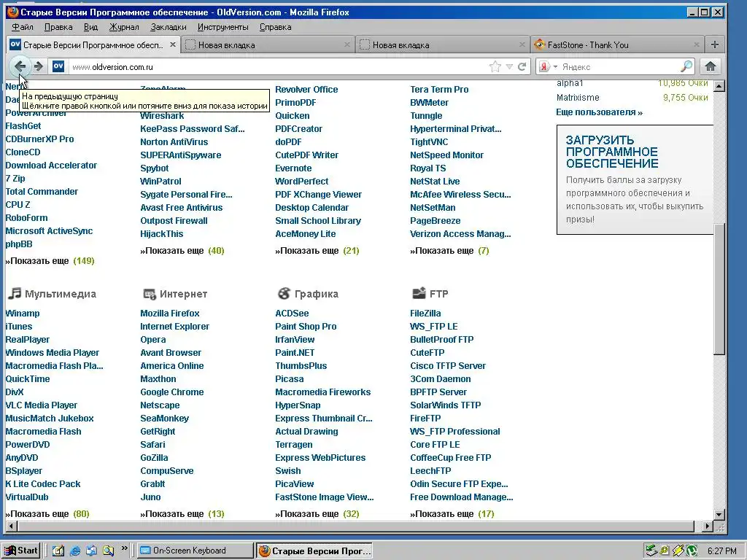Screen dimensions: 747x560
Task: Open the Справка menu
Action: pyautogui.click(x=275, y=27)
